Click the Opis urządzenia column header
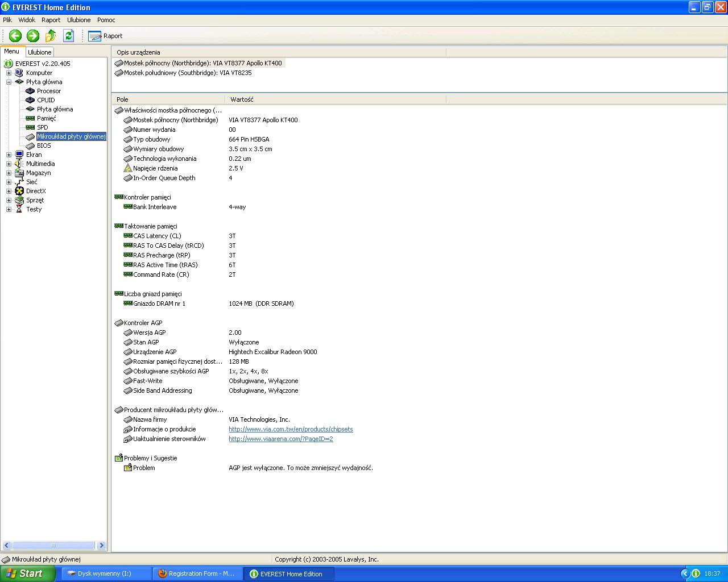Image resolution: width=728 pixels, height=582 pixels. pos(279,52)
